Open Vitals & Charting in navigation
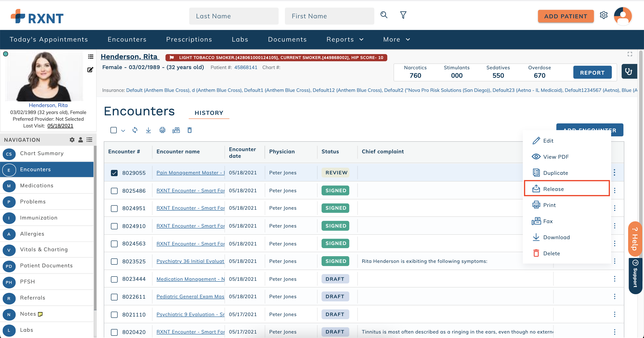 (x=47, y=249)
